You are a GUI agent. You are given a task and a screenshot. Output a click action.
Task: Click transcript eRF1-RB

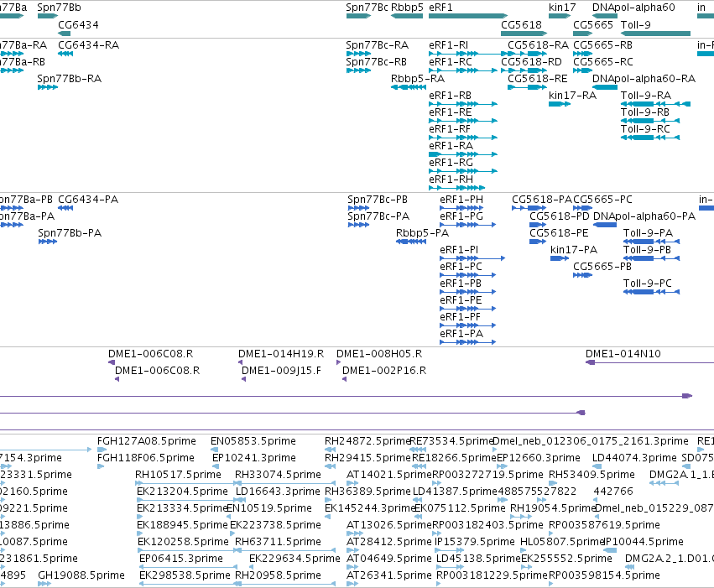click(450, 96)
